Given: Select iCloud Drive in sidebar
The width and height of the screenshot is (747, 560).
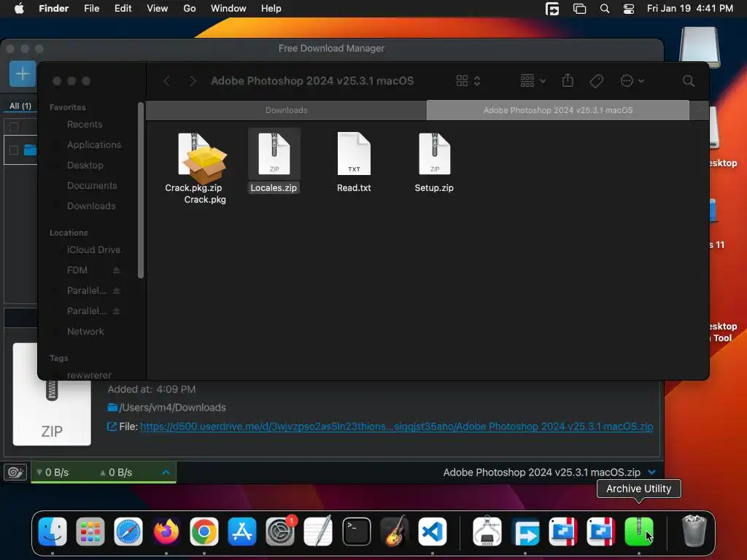Looking at the screenshot, I should (93, 249).
